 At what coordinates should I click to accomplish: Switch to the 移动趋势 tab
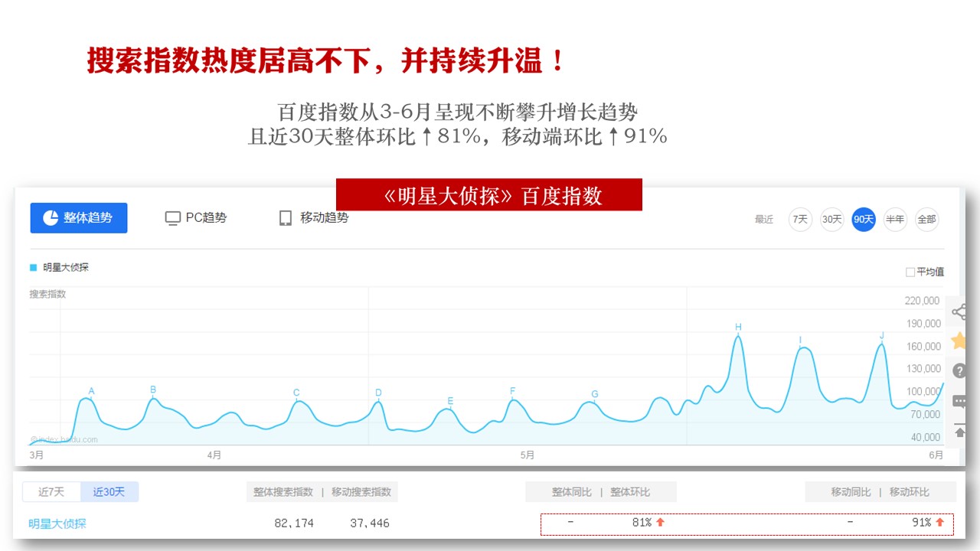coord(313,218)
